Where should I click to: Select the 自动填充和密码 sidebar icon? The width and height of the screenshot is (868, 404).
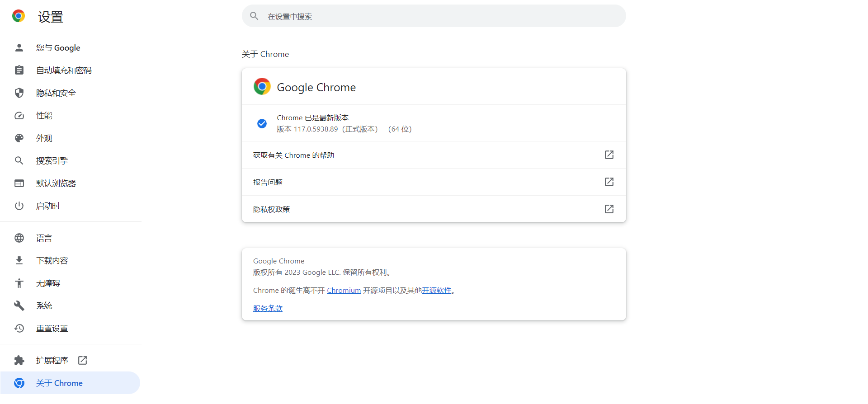coord(19,70)
